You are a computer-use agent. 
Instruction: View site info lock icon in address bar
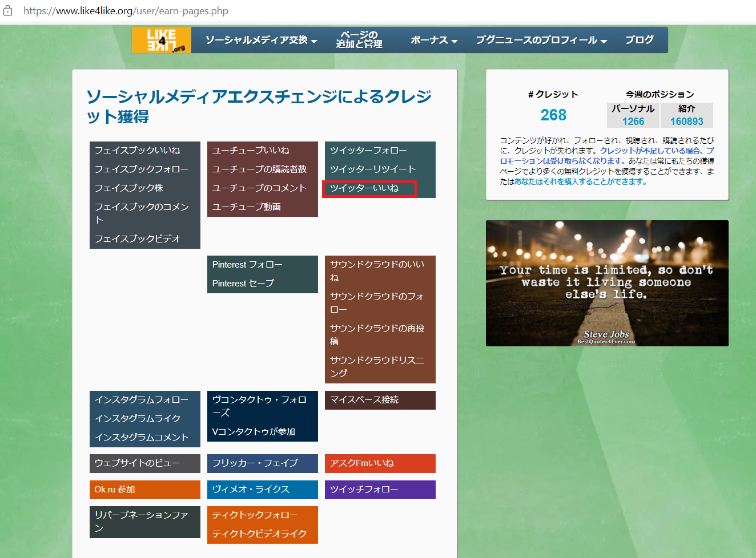(x=8, y=11)
